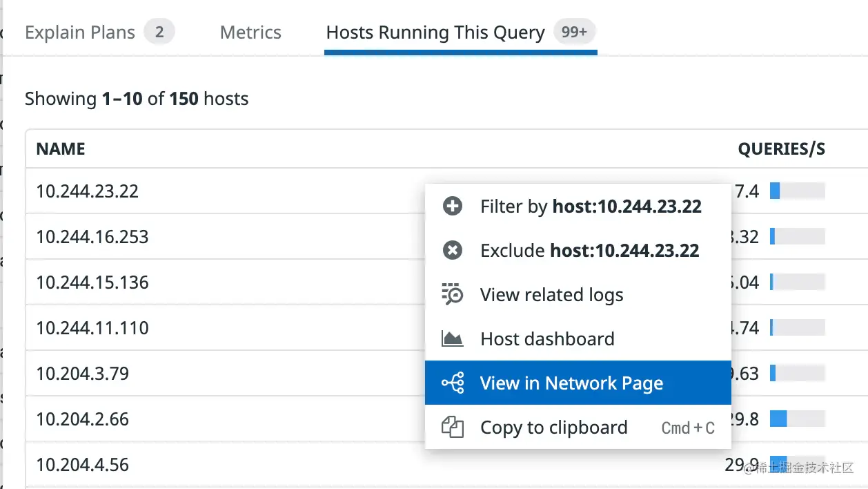This screenshot has height=489, width=868.
Task: Click the X icon beside Exclude host
Action: [x=453, y=251]
